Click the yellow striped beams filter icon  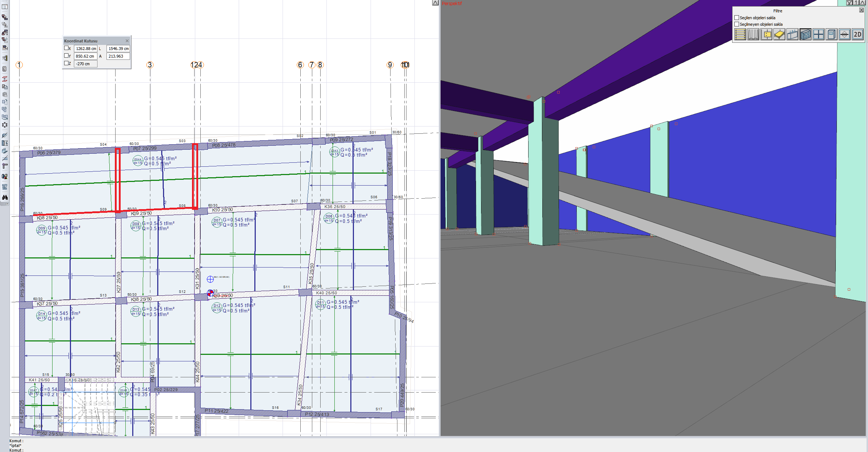coord(740,34)
